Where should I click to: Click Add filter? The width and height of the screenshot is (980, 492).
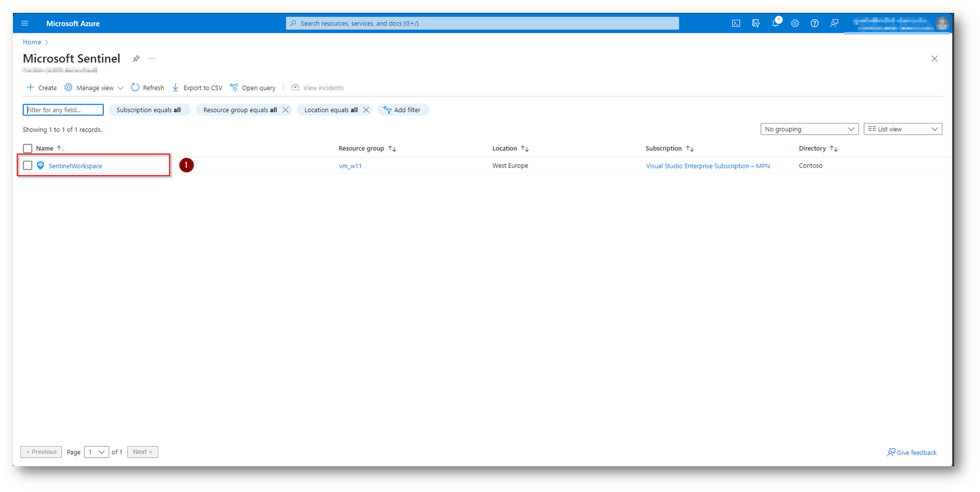(x=402, y=110)
